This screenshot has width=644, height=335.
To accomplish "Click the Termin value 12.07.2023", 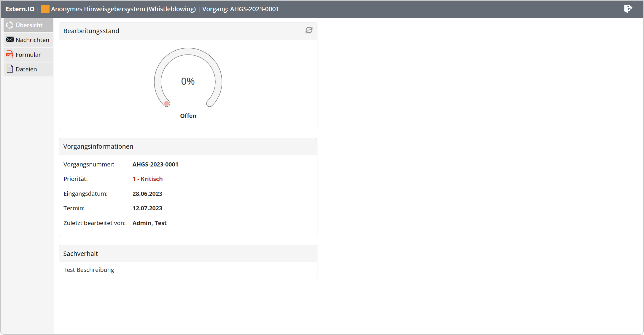I will point(147,208).
